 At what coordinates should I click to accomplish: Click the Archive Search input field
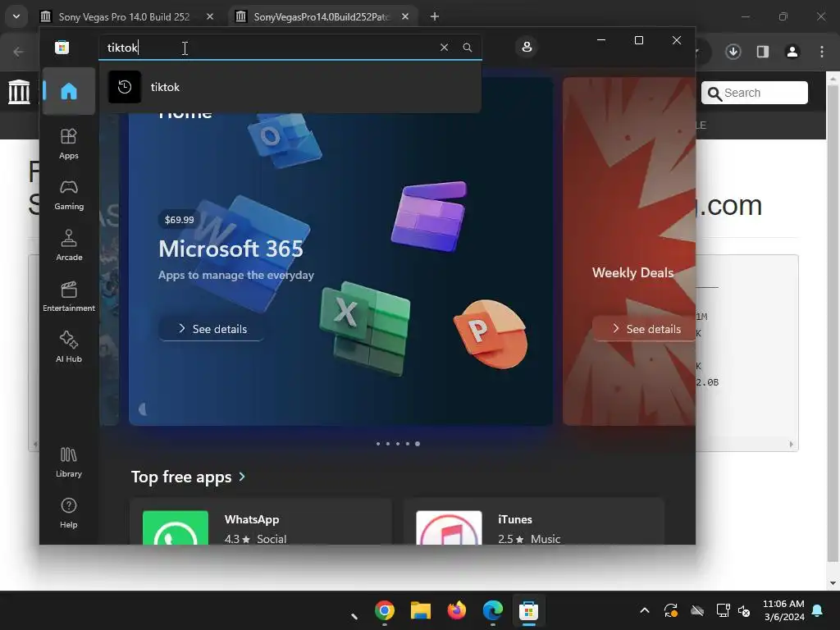[x=755, y=93]
